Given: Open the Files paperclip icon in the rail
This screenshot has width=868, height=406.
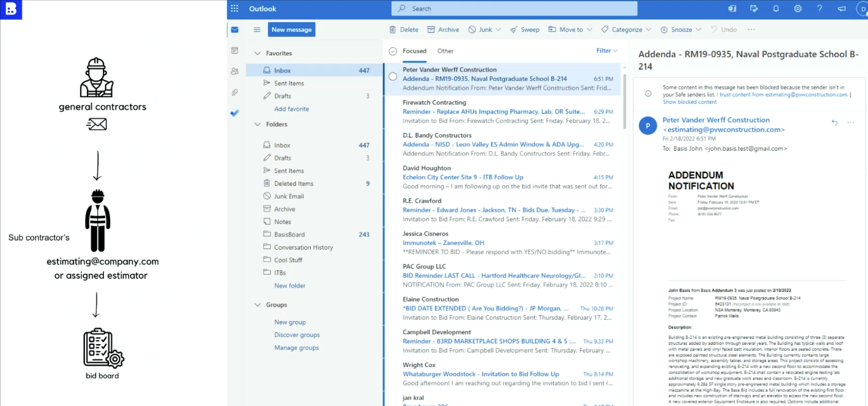Looking at the screenshot, I should point(234,92).
